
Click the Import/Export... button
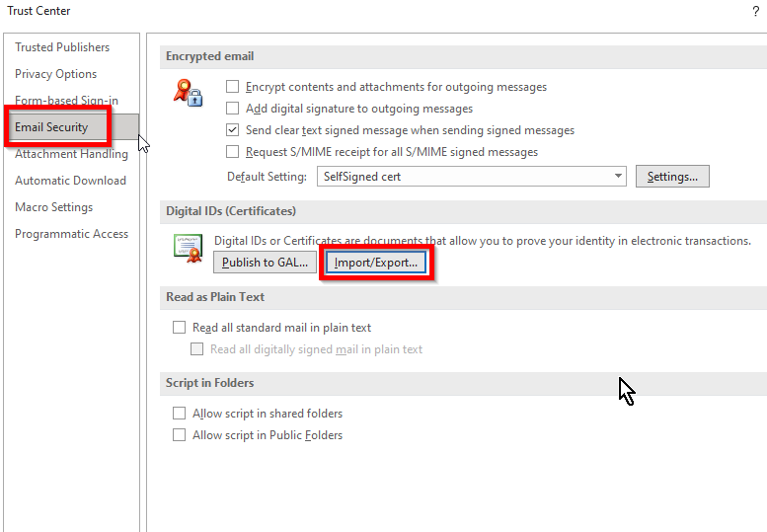(x=376, y=263)
